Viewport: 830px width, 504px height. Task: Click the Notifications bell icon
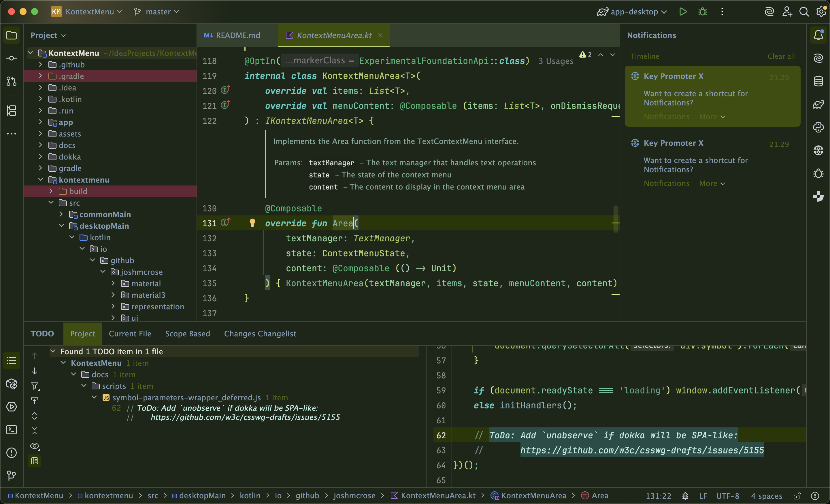[x=818, y=35]
